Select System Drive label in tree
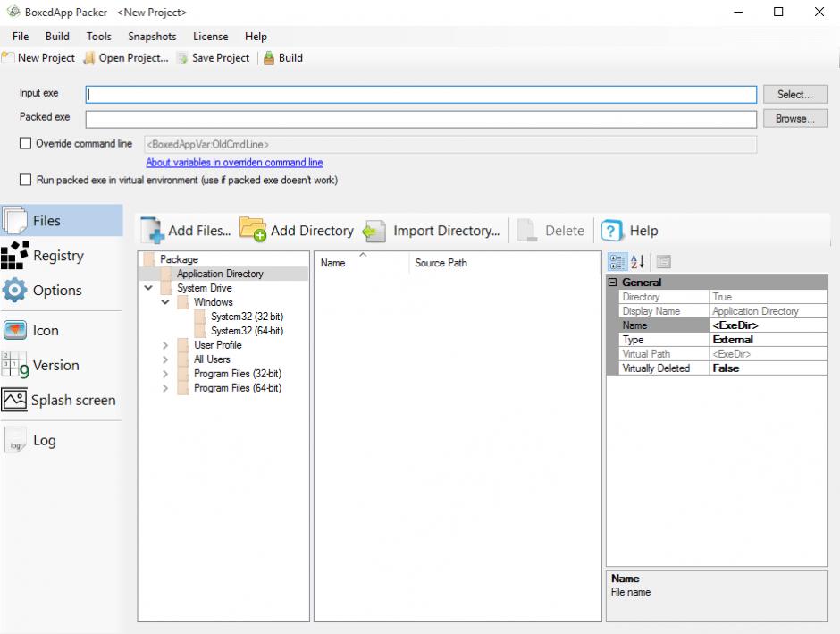This screenshot has height=634, width=840. pyautogui.click(x=205, y=288)
